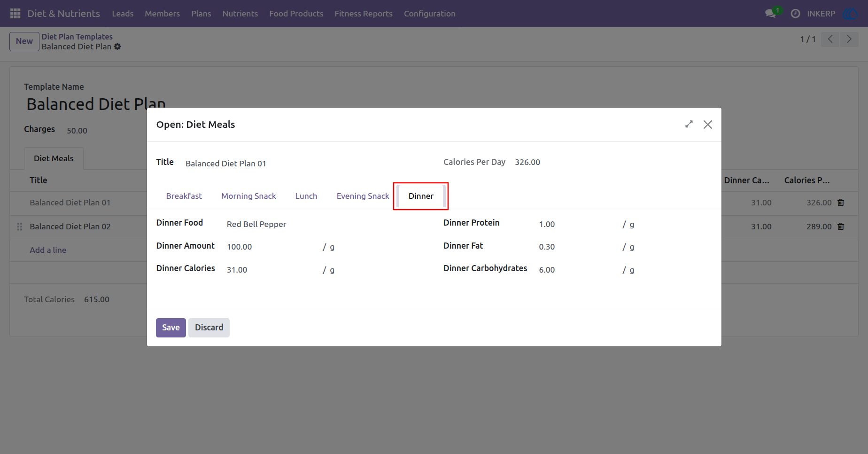Open the Fitness Reports menu

(x=364, y=14)
